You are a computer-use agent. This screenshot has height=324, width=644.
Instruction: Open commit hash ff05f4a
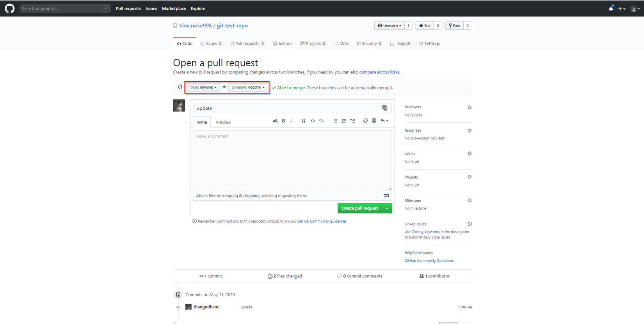(x=465, y=307)
